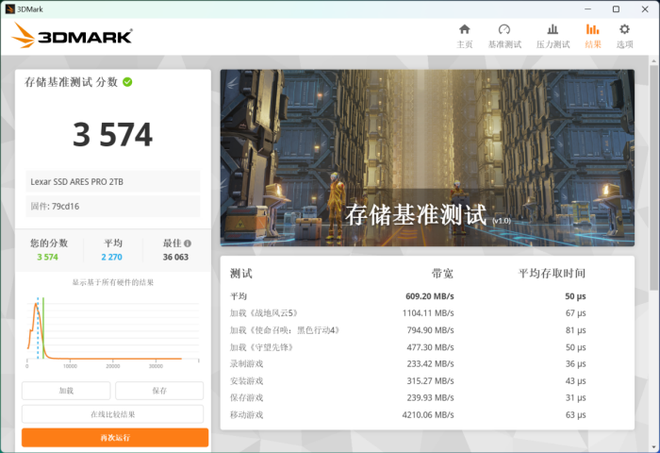This screenshot has width=660, height=453.
Task: Click the 3DMark logo in the header
Action: 72,37
